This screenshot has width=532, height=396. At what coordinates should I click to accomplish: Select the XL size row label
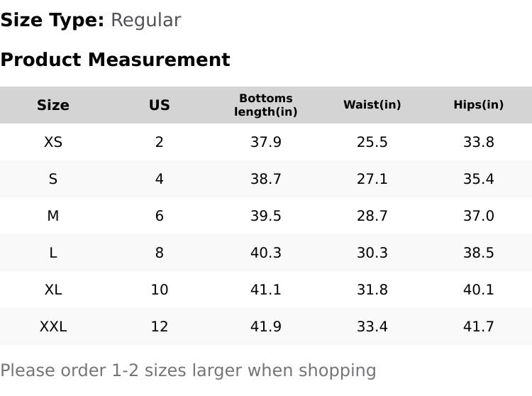(x=53, y=290)
